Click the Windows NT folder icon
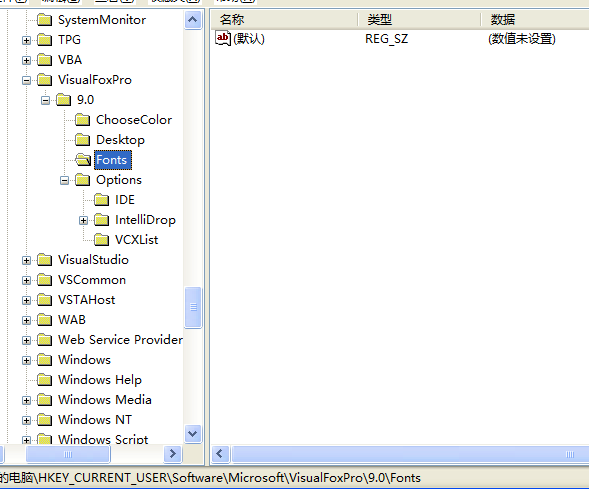This screenshot has width=589, height=489. coord(44,420)
